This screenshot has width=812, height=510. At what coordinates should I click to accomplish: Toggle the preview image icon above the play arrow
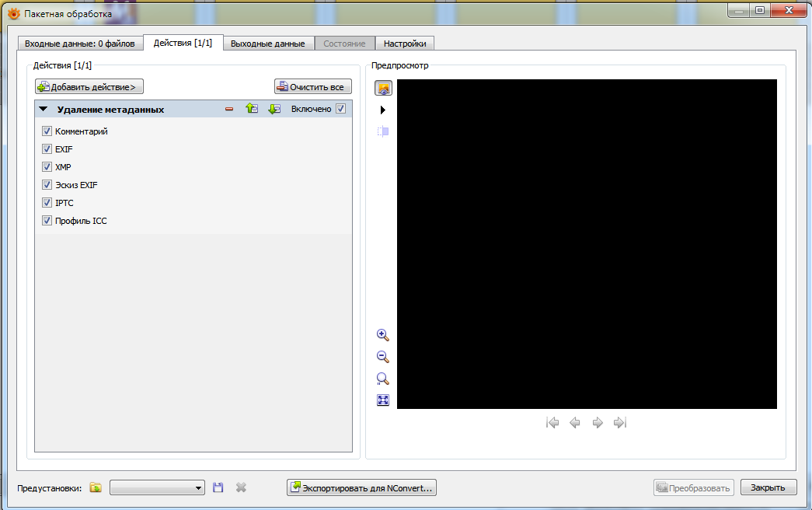[x=383, y=88]
